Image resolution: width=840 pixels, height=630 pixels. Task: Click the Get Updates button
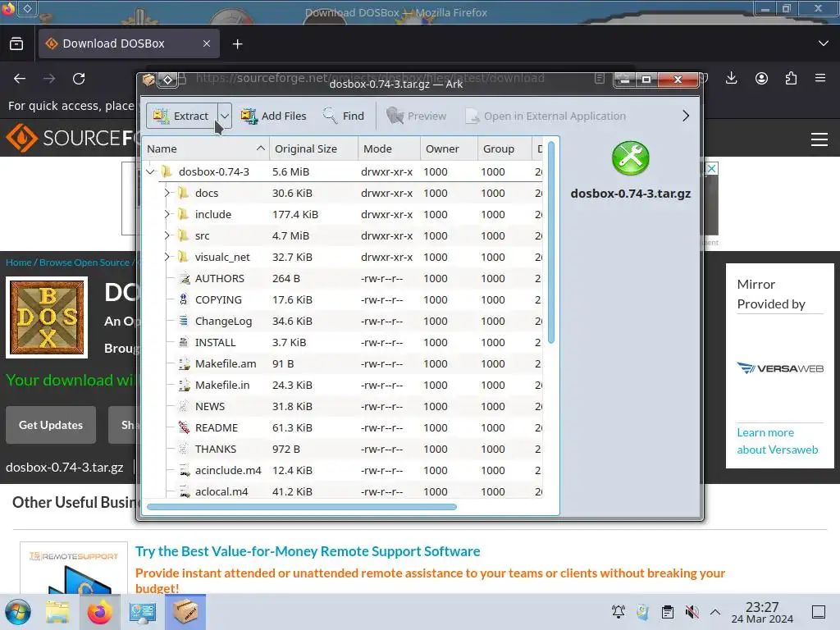pyautogui.click(x=51, y=425)
